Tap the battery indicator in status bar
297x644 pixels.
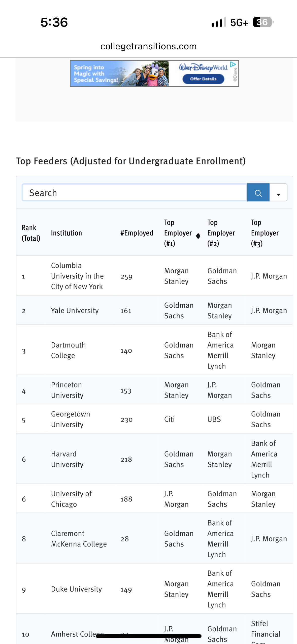click(263, 22)
